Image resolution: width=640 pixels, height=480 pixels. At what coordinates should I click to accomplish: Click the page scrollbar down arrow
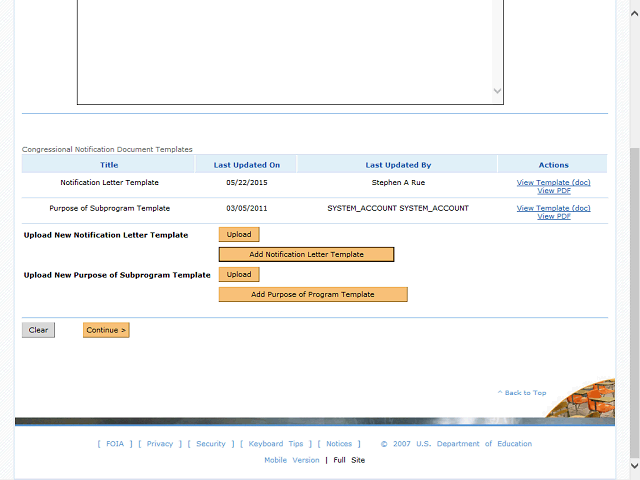(634, 466)
